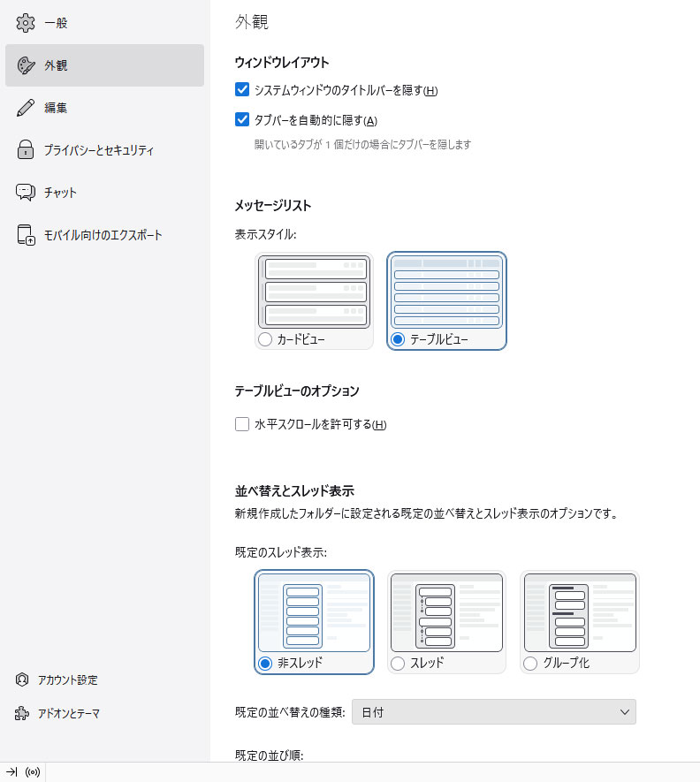Select the テーブルビュー radio button
This screenshot has height=782, width=700.
click(x=398, y=339)
